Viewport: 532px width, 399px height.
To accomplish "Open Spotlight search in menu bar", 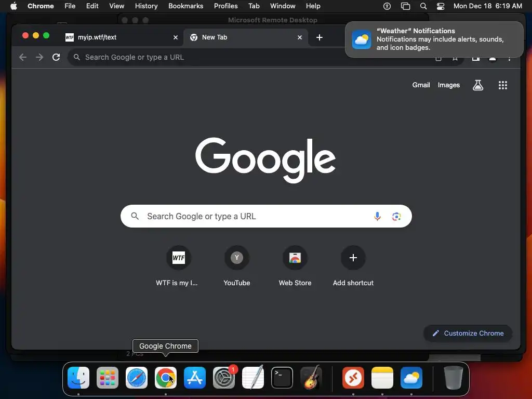I will [x=423, y=6].
